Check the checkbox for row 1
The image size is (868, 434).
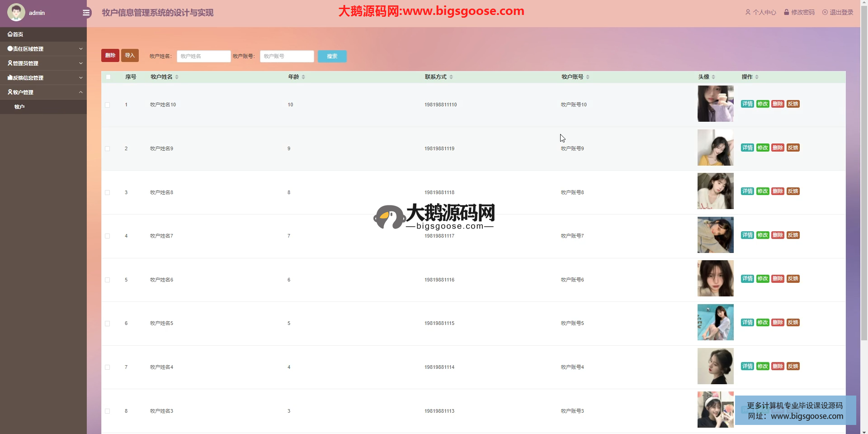click(x=108, y=105)
